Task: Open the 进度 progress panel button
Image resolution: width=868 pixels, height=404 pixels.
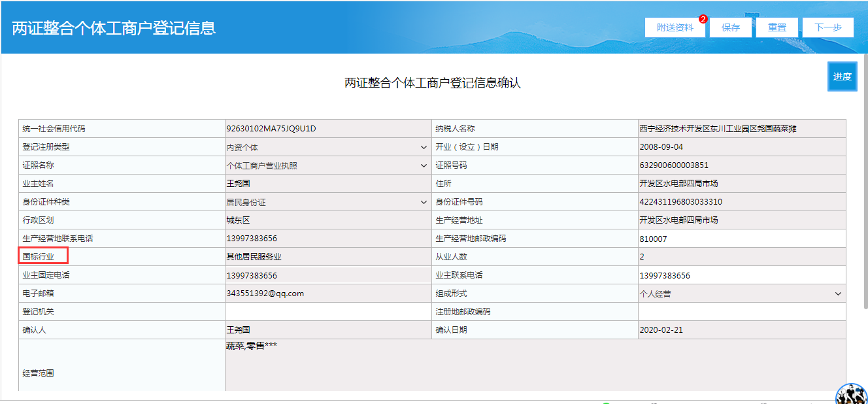Action: pyautogui.click(x=843, y=76)
